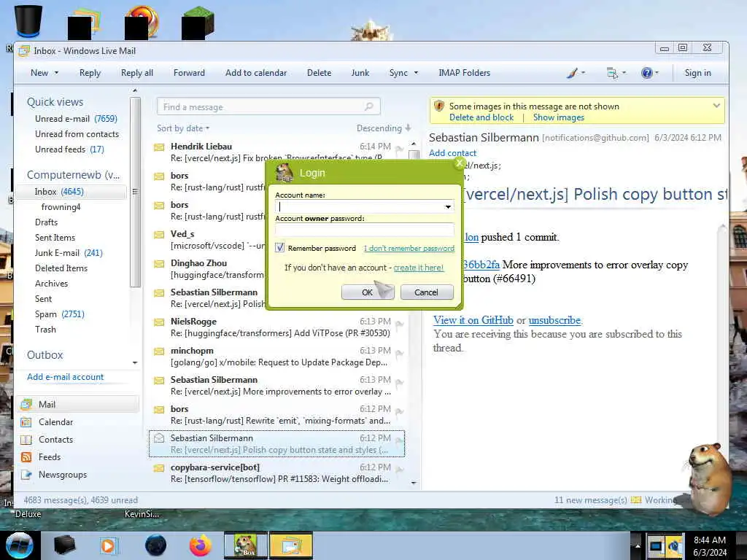Open the Sync dropdown arrow
Image resolution: width=747 pixels, height=560 pixels.
(416, 73)
